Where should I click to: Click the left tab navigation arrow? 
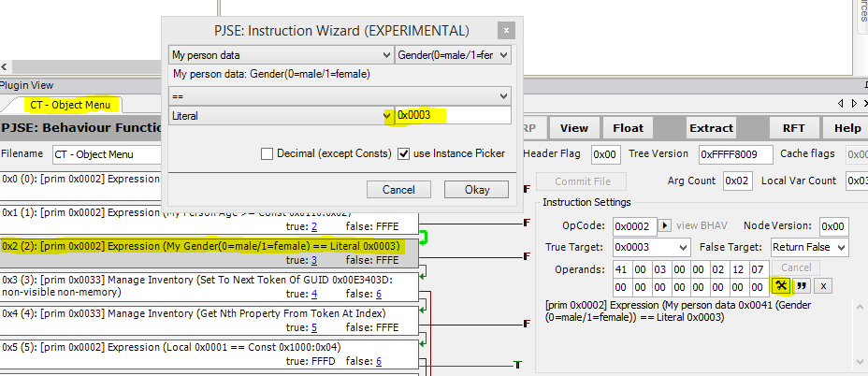click(840, 103)
